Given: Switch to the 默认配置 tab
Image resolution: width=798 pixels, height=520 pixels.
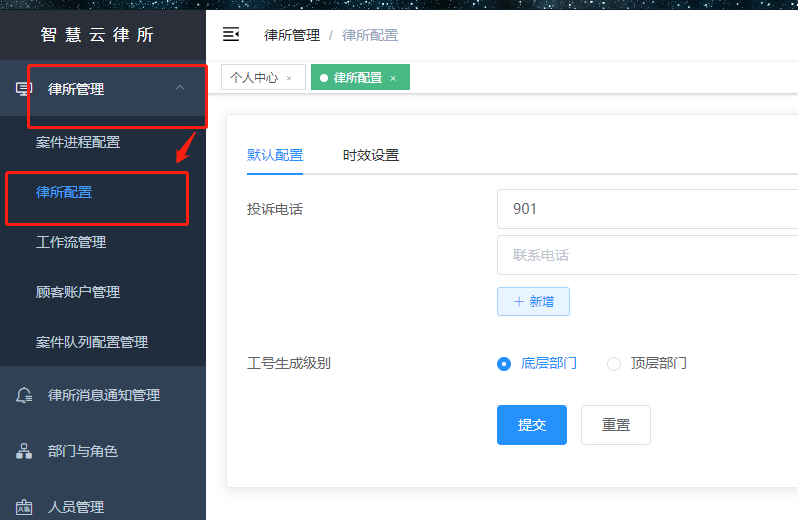Looking at the screenshot, I should [275, 155].
